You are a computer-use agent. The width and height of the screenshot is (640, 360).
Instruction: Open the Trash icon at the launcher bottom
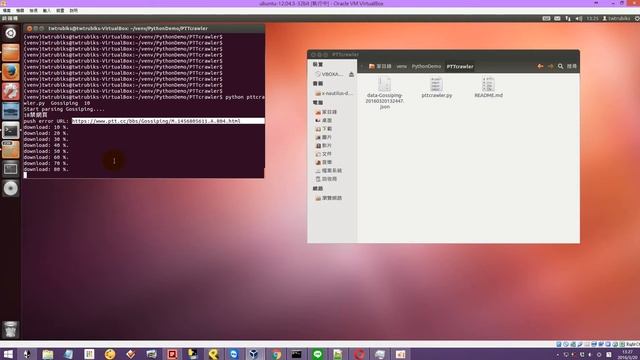[11, 329]
